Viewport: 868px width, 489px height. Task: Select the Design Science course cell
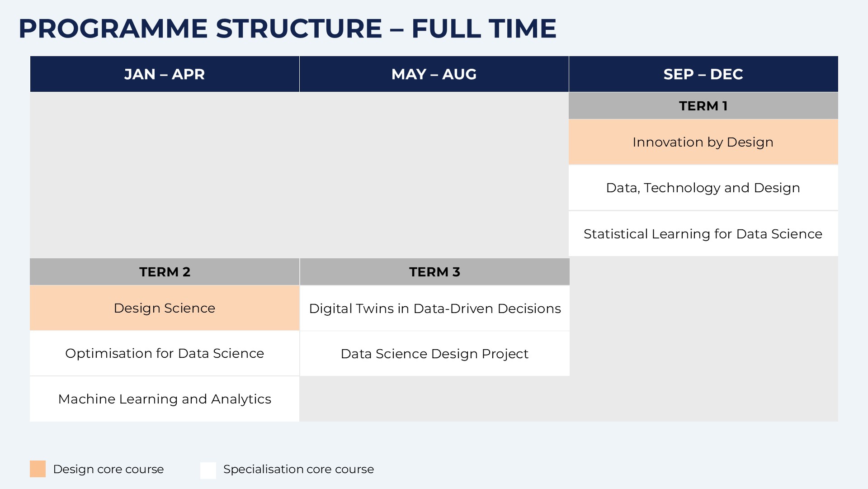(165, 308)
